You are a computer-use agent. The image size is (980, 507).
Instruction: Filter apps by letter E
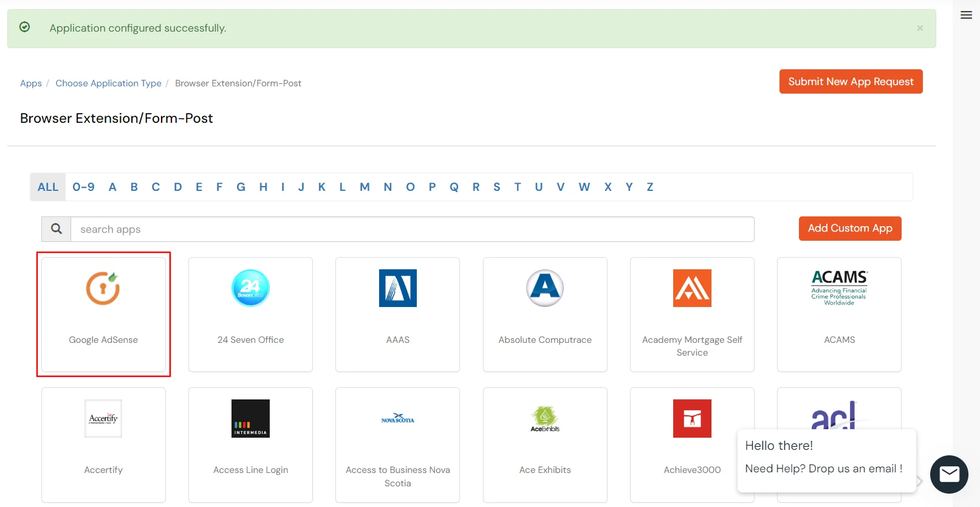(x=199, y=187)
